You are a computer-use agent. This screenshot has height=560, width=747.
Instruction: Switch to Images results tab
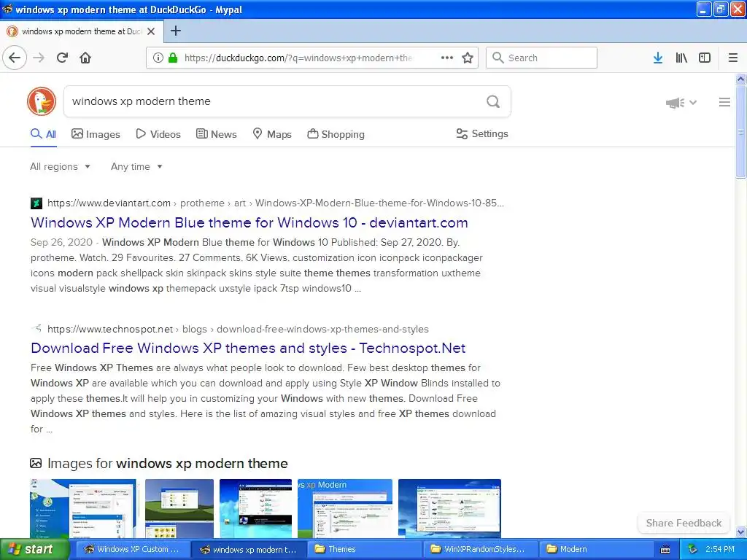[x=96, y=134]
